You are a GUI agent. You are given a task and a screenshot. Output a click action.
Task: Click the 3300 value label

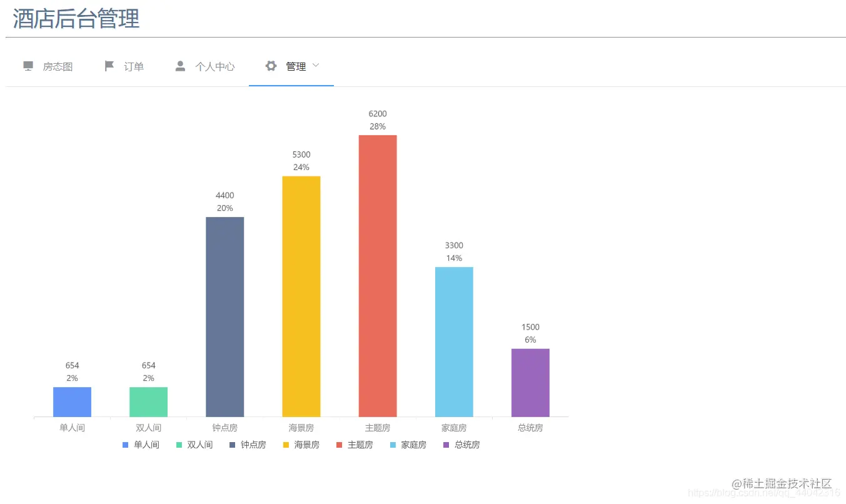point(454,246)
